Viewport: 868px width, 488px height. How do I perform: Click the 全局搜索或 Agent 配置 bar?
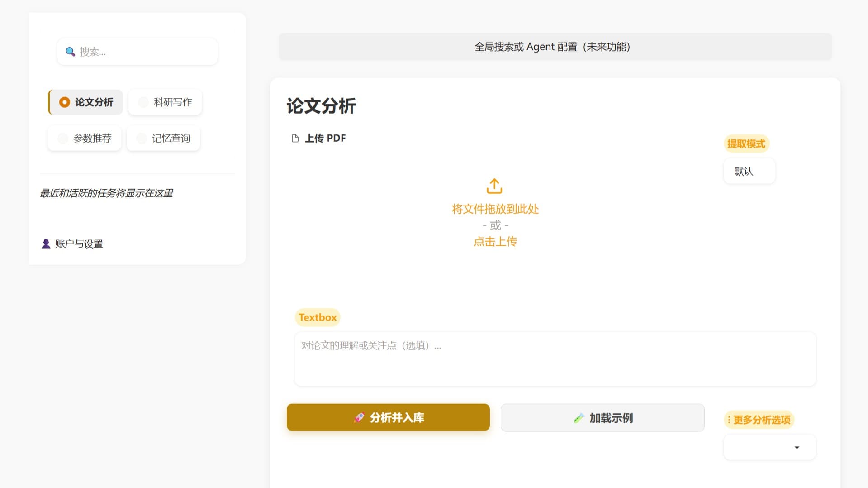[555, 47]
